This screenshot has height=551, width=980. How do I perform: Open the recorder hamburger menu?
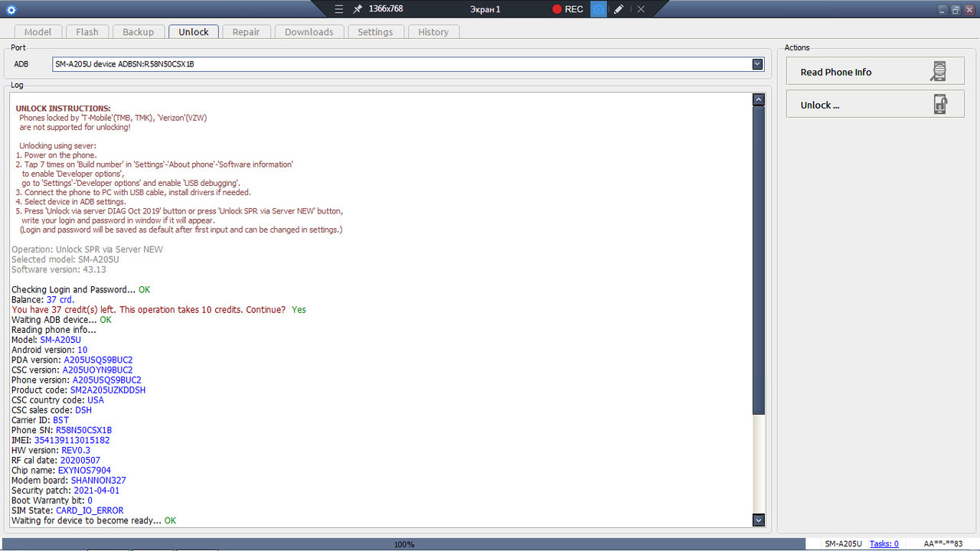click(x=339, y=9)
